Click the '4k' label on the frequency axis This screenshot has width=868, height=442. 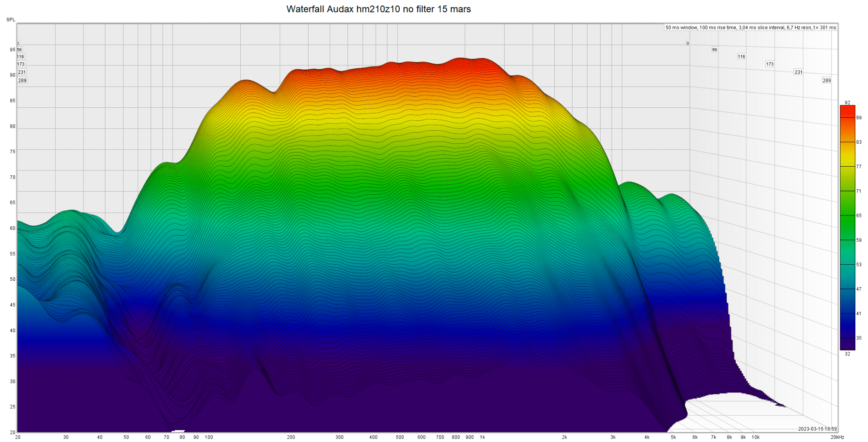tap(647, 437)
